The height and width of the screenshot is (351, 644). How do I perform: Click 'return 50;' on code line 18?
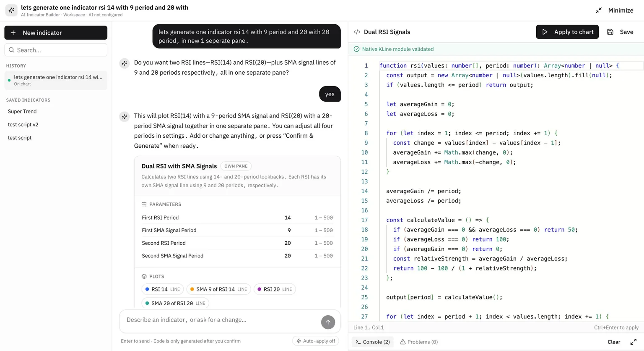[561, 230]
